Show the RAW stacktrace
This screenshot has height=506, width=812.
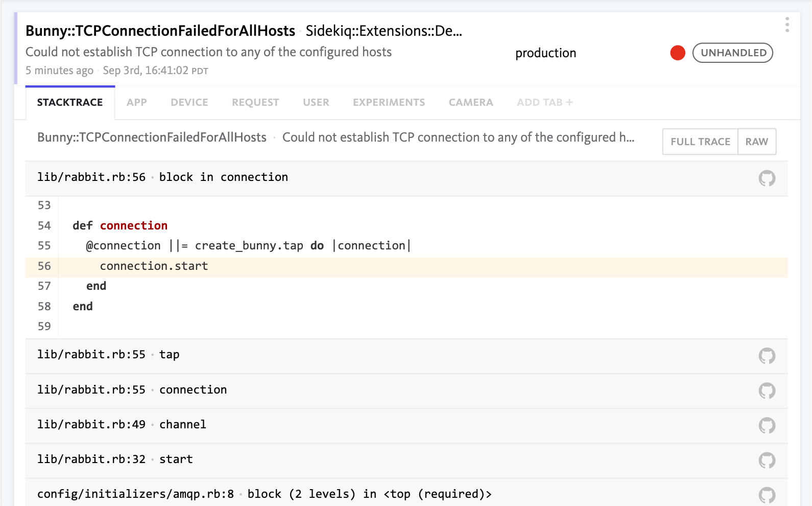pos(757,142)
